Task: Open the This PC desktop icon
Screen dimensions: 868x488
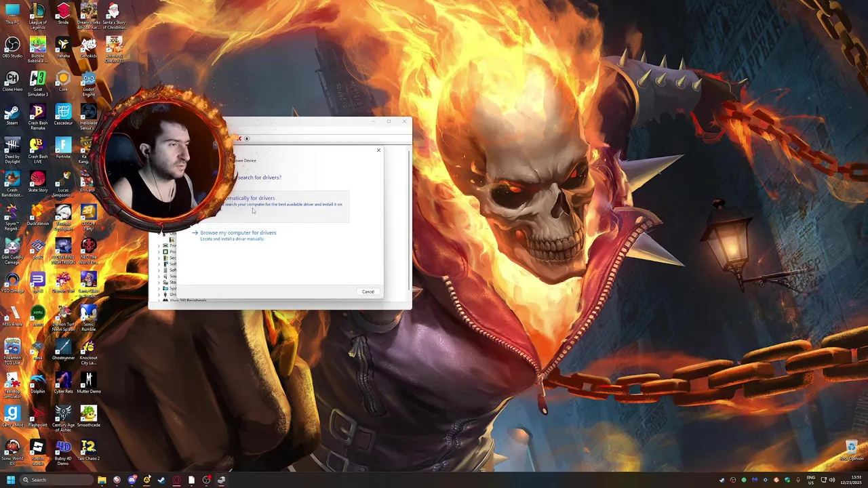Action: pos(12,14)
